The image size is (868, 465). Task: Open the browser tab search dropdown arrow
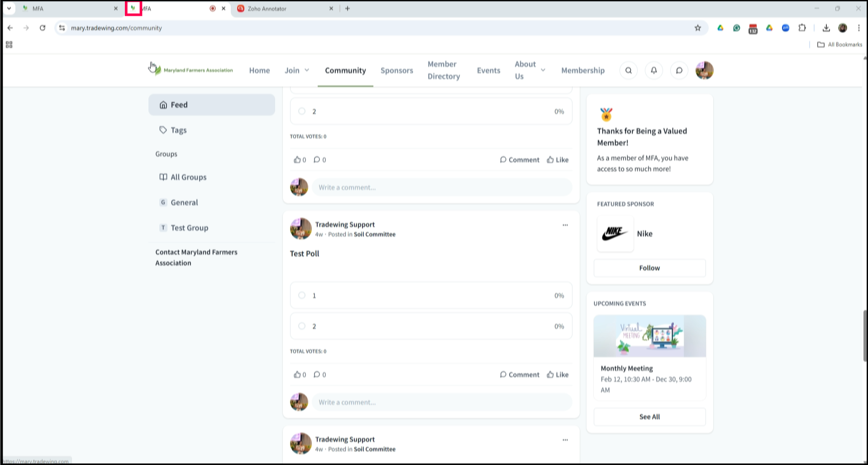(9, 8)
